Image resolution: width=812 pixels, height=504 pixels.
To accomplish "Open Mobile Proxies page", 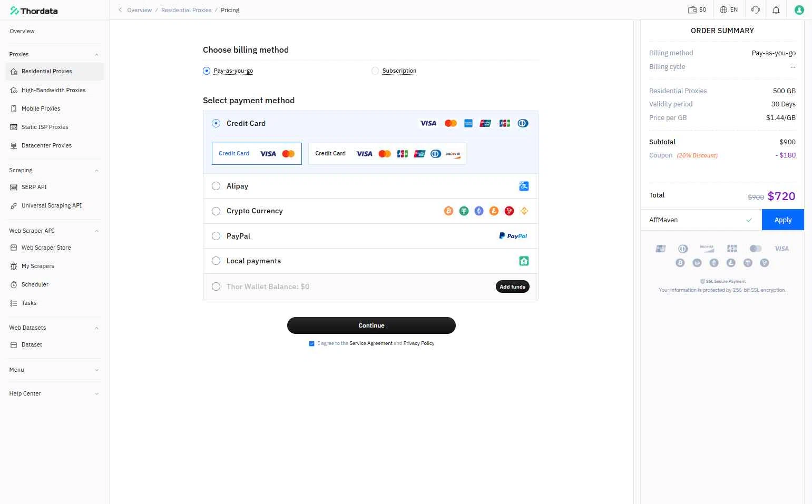I will (41, 109).
